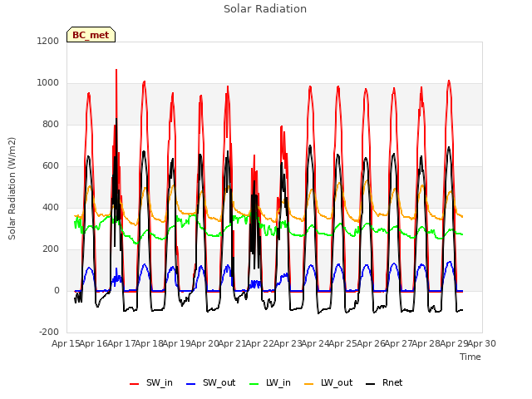
Task: Click the green LW_in legend color marker
Action: coord(254,384)
